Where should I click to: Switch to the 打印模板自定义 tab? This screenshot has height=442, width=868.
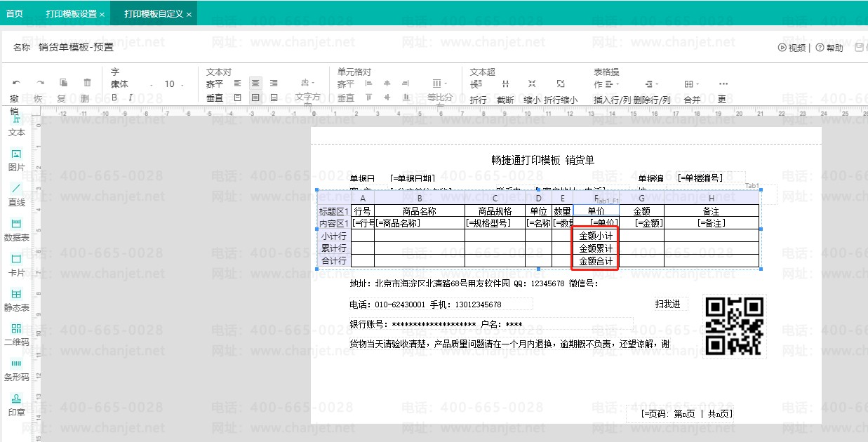pyautogui.click(x=154, y=14)
